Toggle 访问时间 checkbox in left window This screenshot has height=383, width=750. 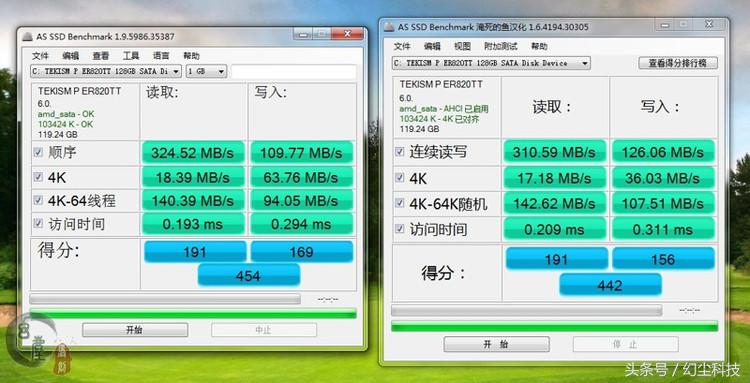click(x=39, y=223)
